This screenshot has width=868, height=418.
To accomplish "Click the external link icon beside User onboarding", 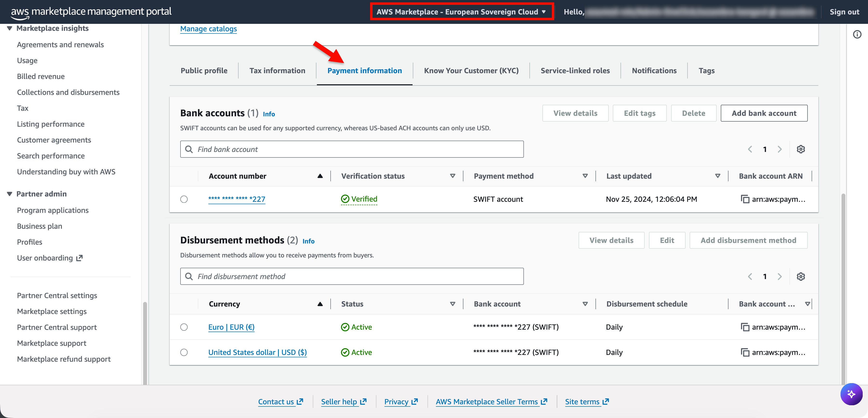I will click(x=80, y=258).
